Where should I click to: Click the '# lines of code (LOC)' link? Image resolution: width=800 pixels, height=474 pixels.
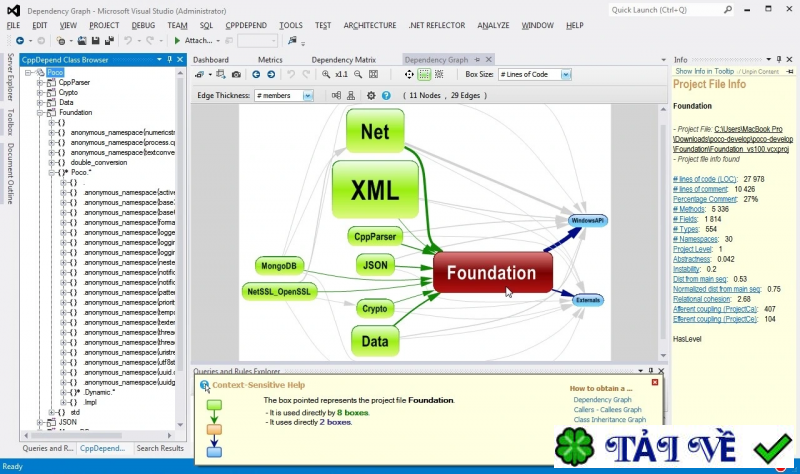click(x=705, y=179)
